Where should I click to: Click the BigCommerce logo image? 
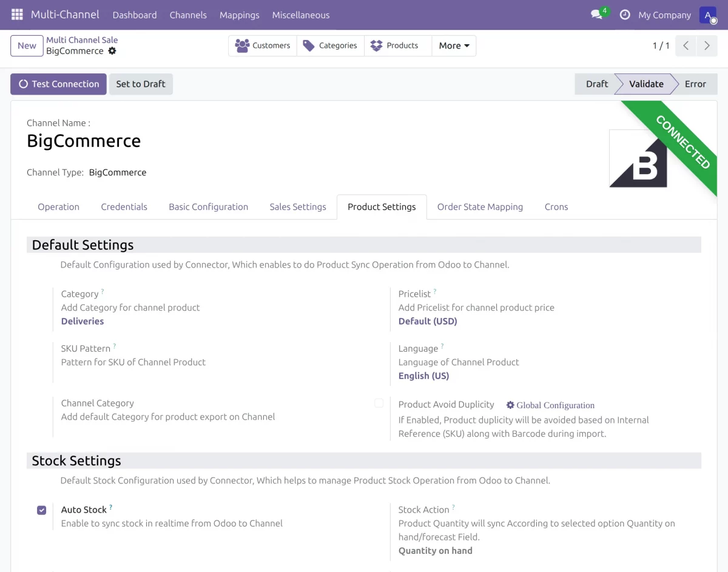638,158
